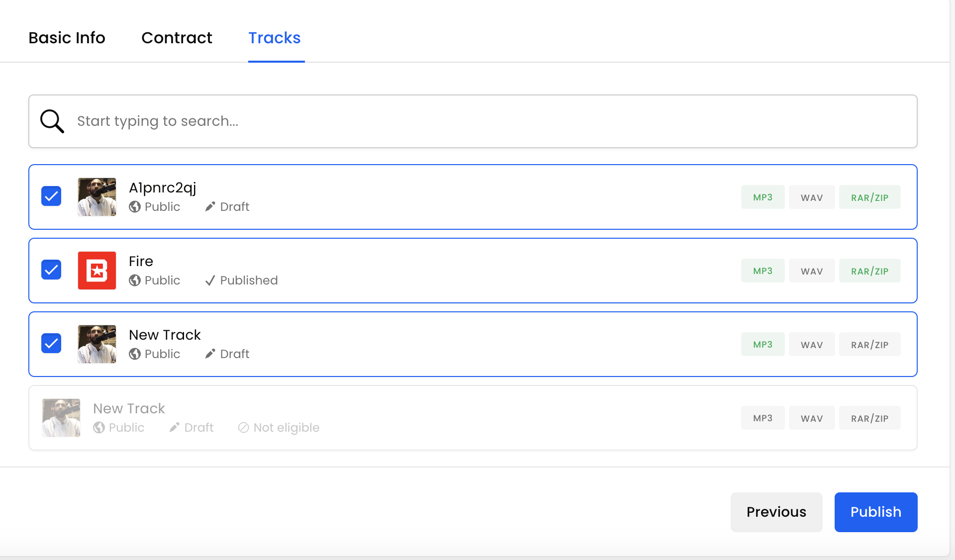The image size is (955, 560).
Task: Uncheck the Fire track checkbox
Action: [x=51, y=270]
